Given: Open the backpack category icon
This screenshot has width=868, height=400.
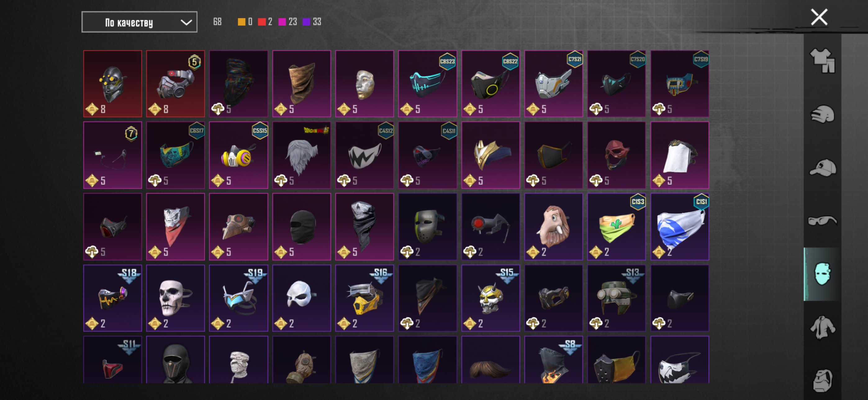Looking at the screenshot, I should coord(822,380).
